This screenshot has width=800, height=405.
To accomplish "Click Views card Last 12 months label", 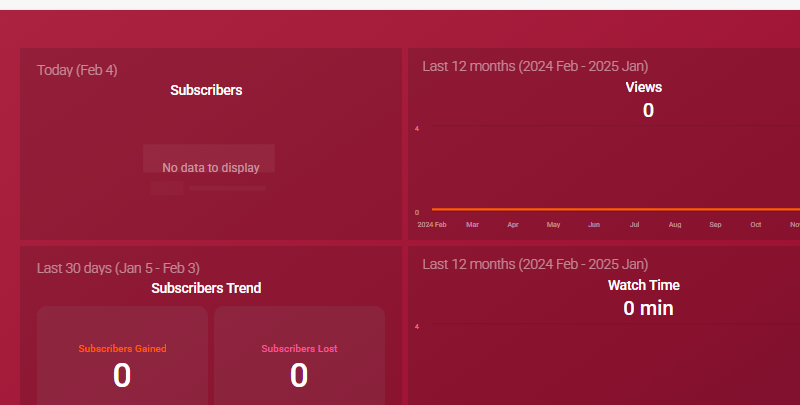I will (535, 66).
